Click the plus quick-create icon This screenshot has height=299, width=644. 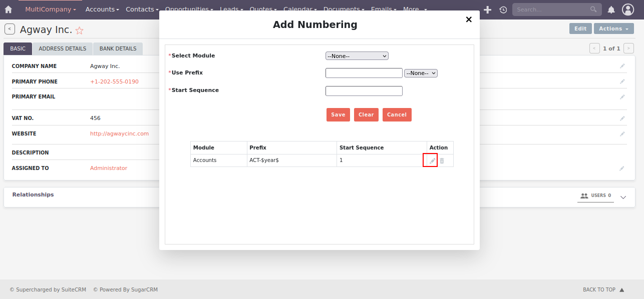tap(487, 9)
